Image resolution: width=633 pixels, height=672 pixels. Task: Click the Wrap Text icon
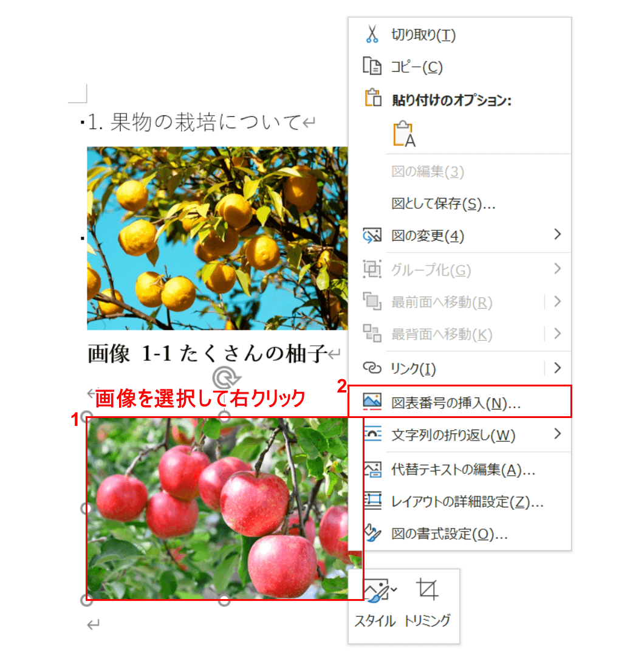tap(372, 434)
